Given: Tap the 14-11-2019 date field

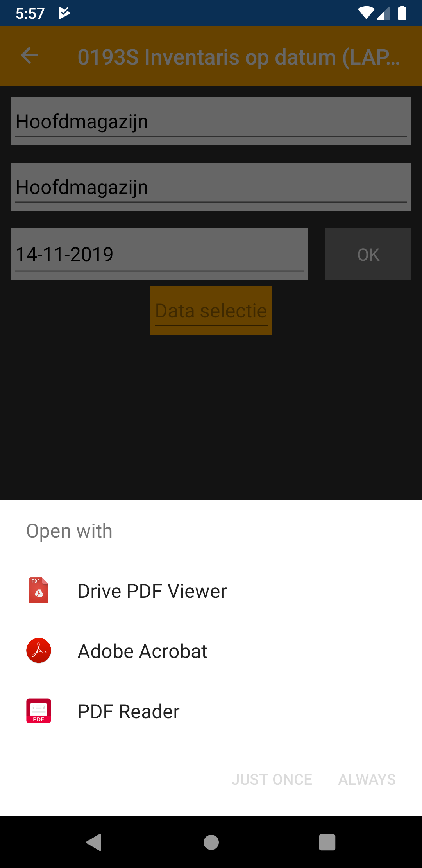Looking at the screenshot, I should (159, 254).
